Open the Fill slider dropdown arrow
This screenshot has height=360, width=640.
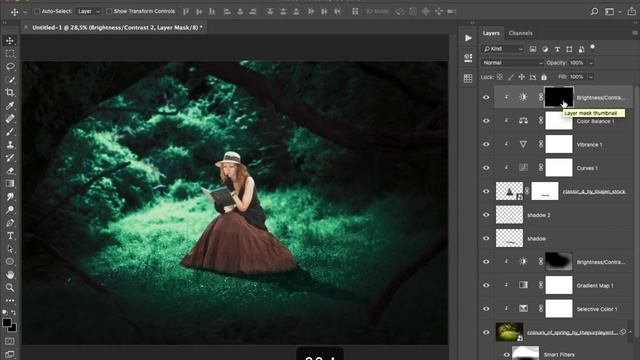tap(591, 77)
